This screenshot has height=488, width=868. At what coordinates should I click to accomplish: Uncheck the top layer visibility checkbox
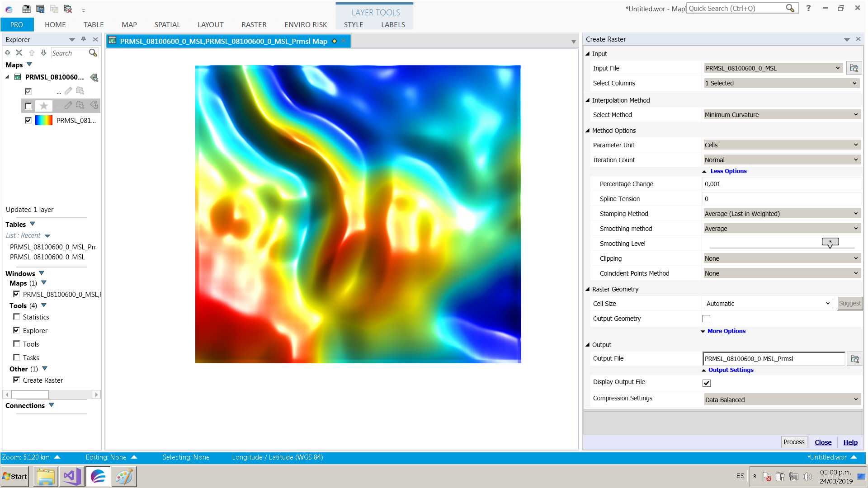[x=28, y=91]
